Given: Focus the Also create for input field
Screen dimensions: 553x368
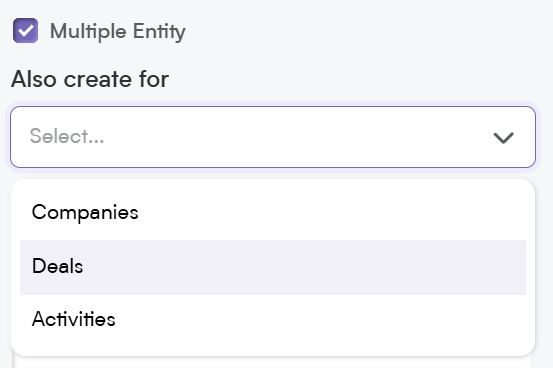Looking at the screenshot, I should [x=273, y=137].
